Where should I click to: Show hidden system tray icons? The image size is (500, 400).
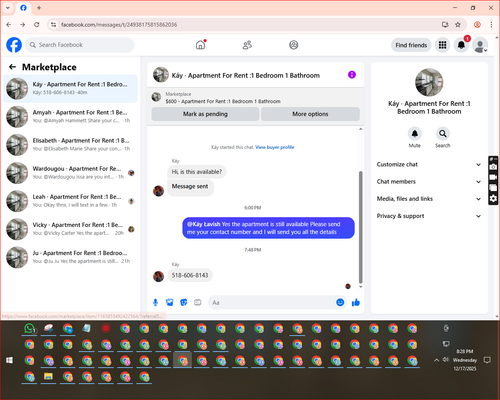click(436, 360)
